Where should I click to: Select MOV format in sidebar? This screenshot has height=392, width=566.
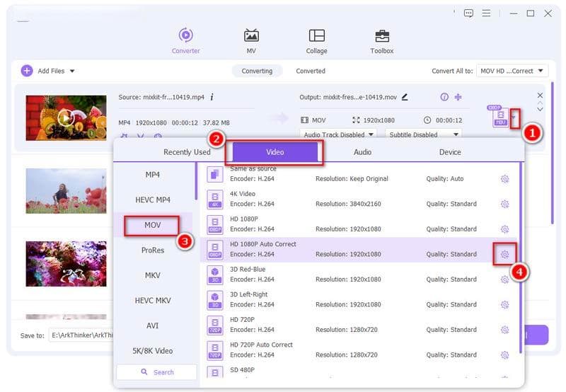coord(153,225)
